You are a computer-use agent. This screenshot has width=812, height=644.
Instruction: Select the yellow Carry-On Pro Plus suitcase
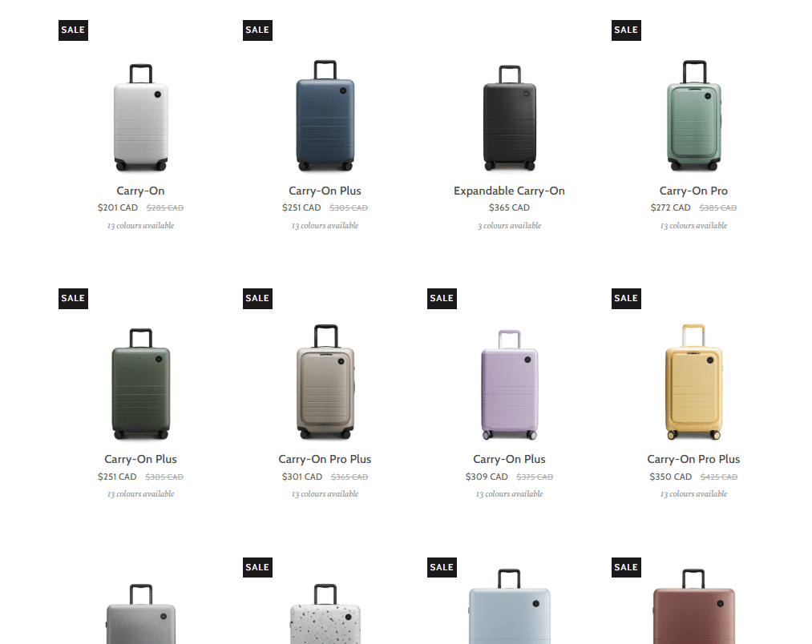pos(694,382)
